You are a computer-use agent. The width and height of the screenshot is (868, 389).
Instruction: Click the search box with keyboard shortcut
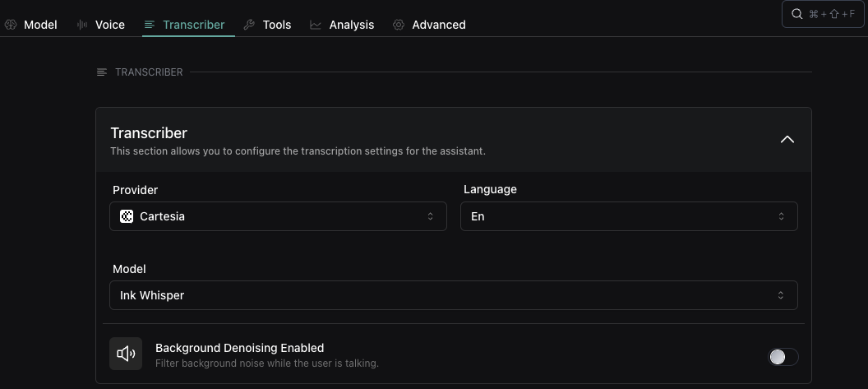point(824,14)
